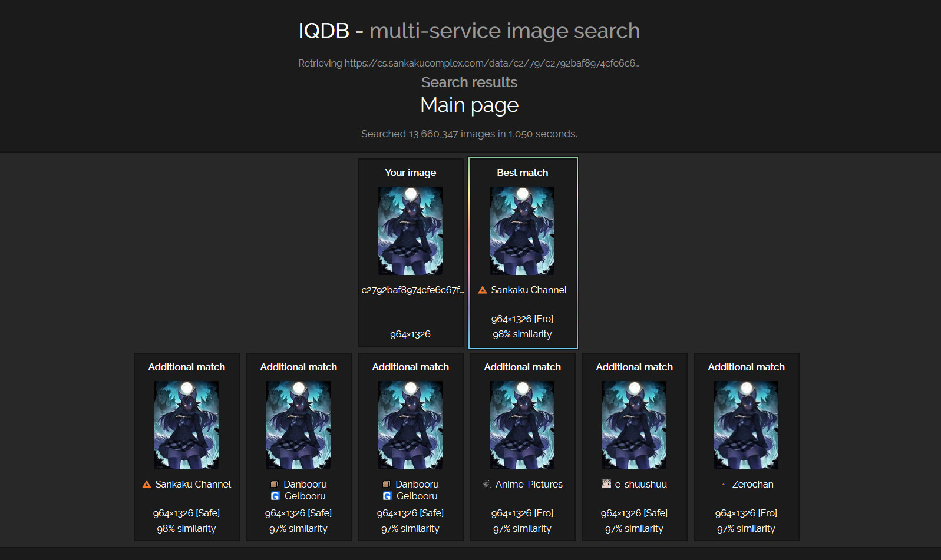The height and width of the screenshot is (560, 941).
Task: Click the Anime-Pictures site icon
Action: coord(487,484)
